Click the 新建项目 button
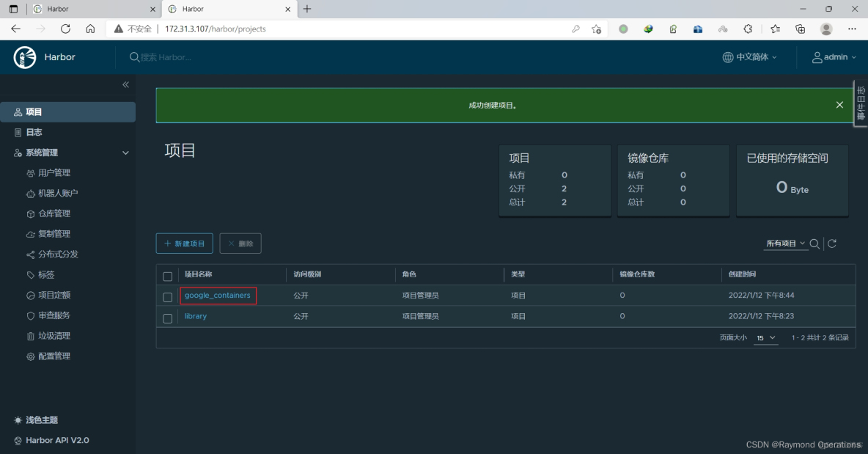The height and width of the screenshot is (454, 868). click(185, 244)
